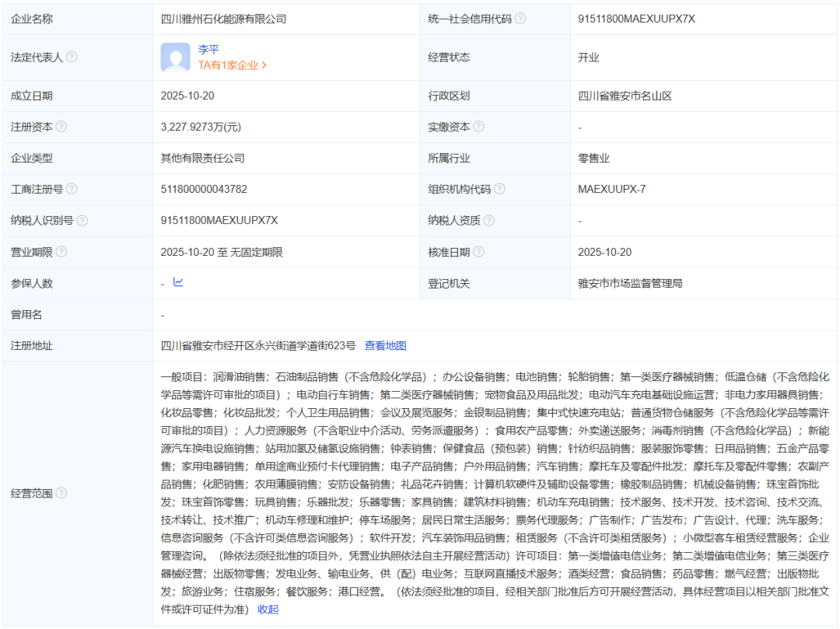The width and height of the screenshot is (840, 629).
Task: Click the avatar of legal representative 李平
Action: [x=175, y=58]
